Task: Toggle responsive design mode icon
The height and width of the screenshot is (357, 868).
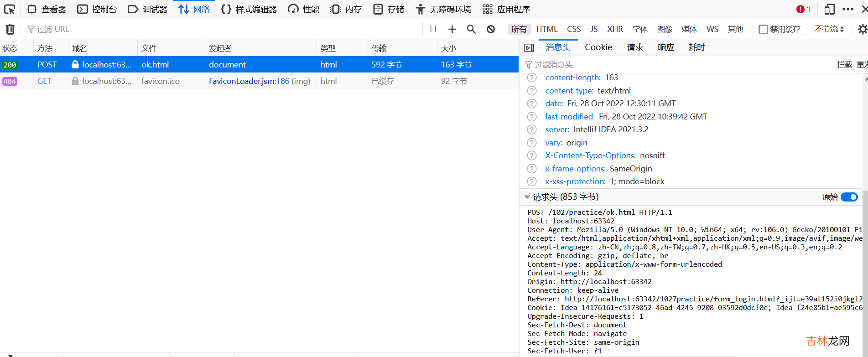Action: pos(830,9)
